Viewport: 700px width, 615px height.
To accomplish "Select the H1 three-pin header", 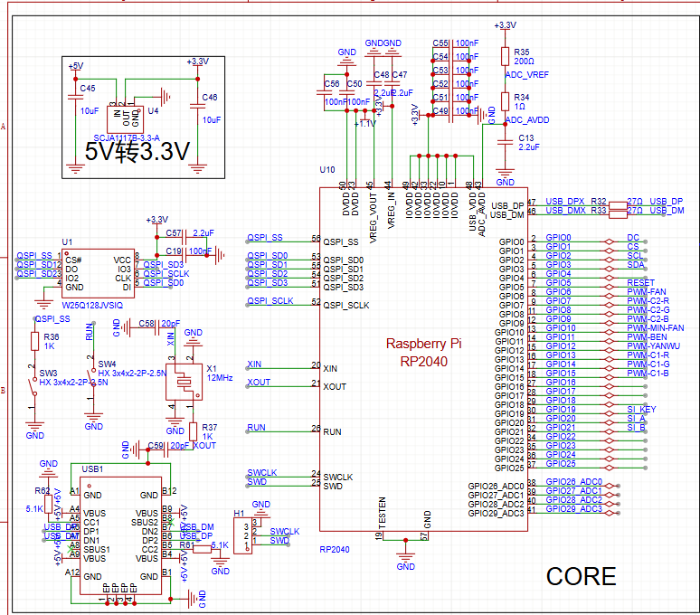I will click(x=241, y=535).
